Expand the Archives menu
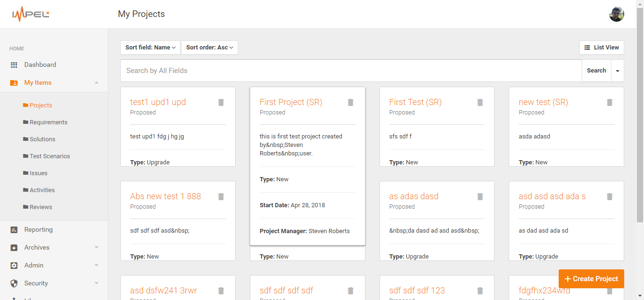This screenshot has width=644, height=300. pos(97,248)
